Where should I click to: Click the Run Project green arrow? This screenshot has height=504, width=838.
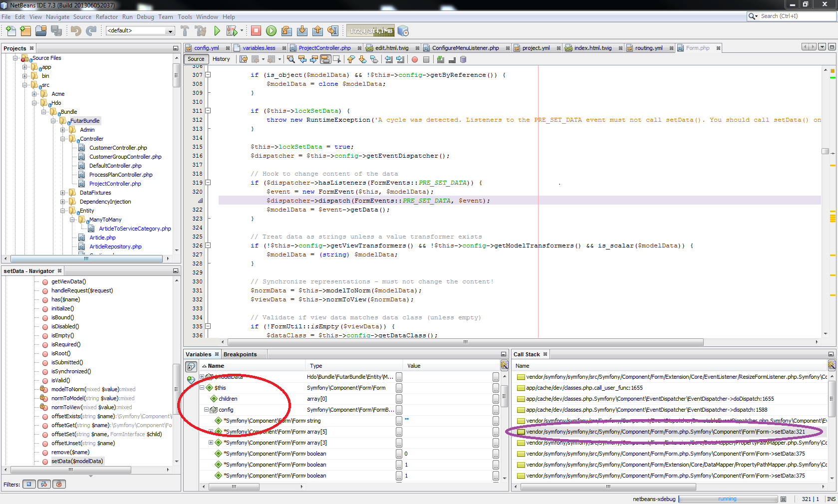[x=217, y=31]
